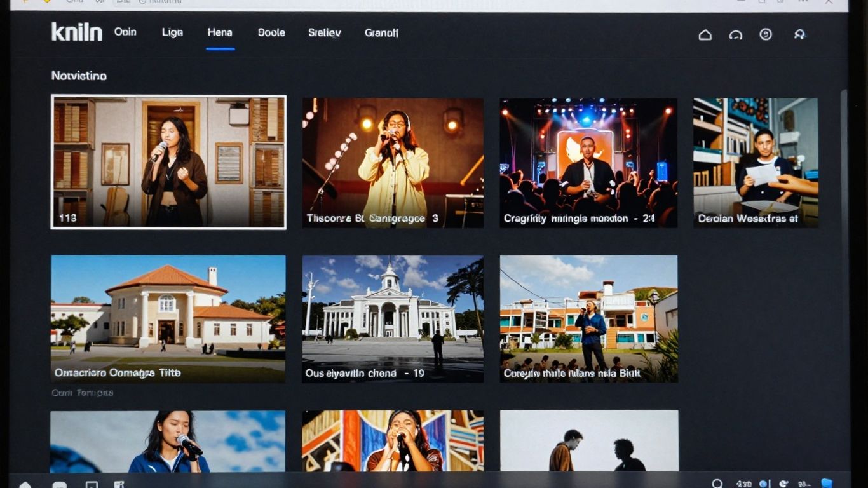Click the kniln logo

76,32
